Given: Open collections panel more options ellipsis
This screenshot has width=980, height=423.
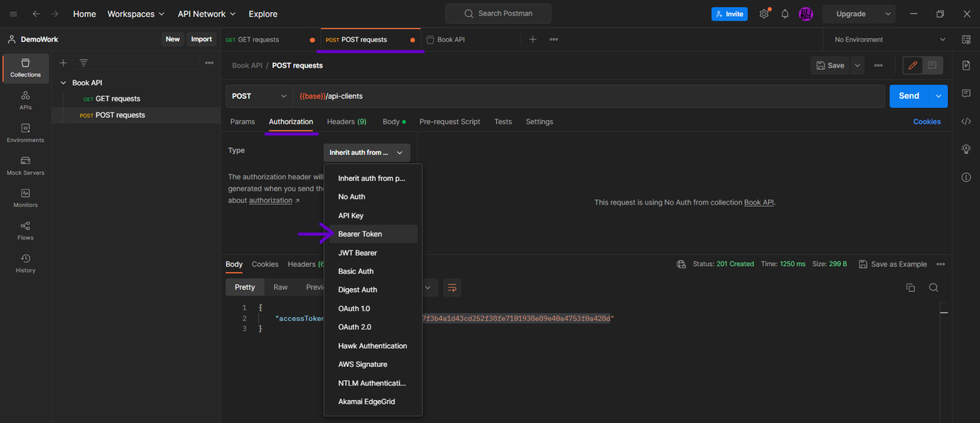Looking at the screenshot, I should [x=209, y=63].
